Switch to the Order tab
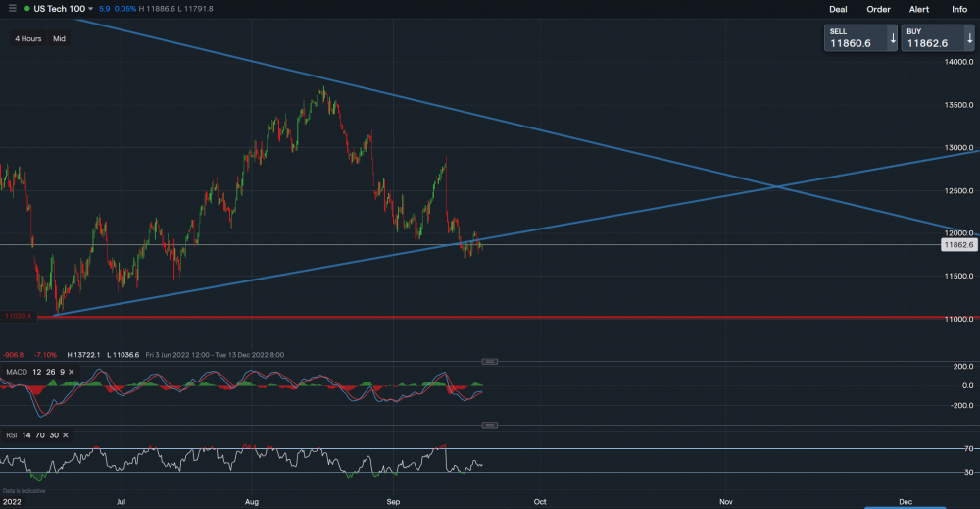This screenshot has height=509, width=980. point(878,9)
